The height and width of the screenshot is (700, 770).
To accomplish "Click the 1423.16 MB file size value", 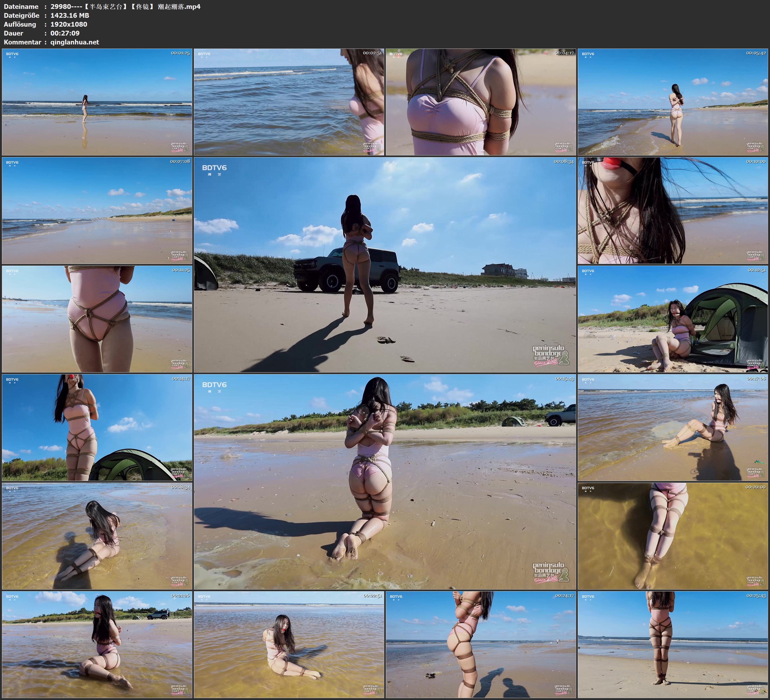I will tap(69, 15).
